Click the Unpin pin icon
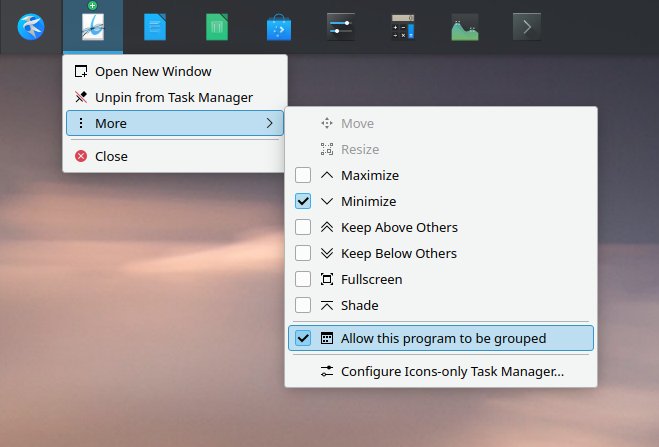659x447 pixels. (81, 97)
